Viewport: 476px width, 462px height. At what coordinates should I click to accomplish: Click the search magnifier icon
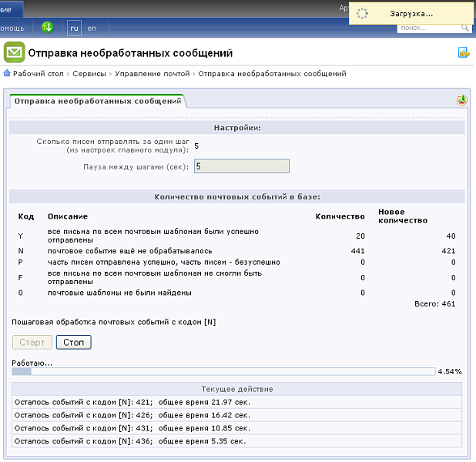pos(465,28)
